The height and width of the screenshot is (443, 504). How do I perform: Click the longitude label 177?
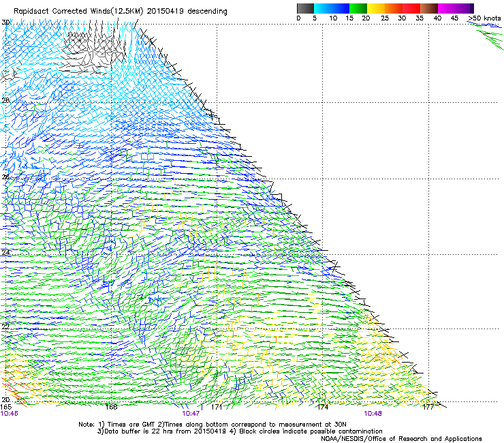[428, 407]
